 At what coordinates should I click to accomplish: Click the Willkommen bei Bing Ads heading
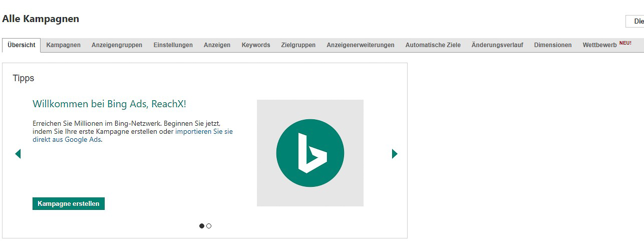(x=109, y=104)
